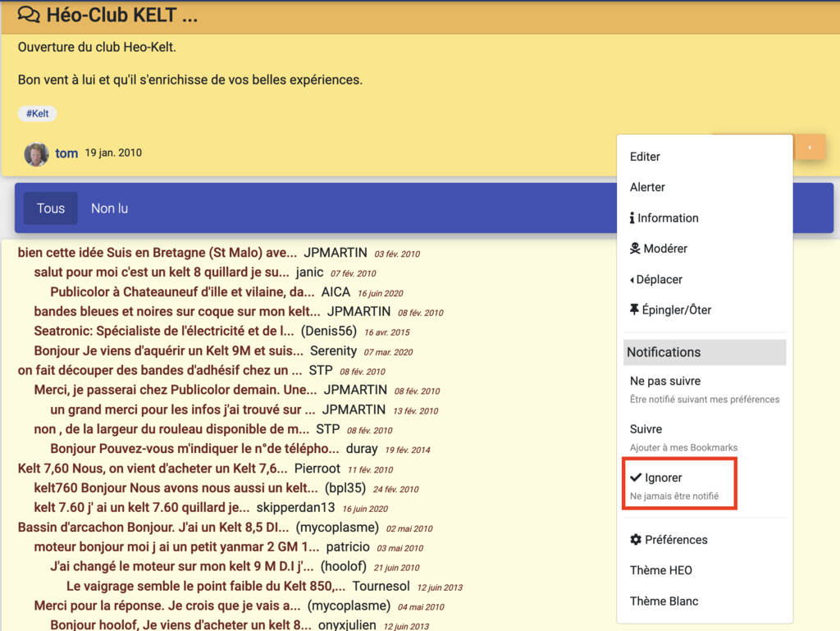The image size is (840, 631).
Task: Open 'Kelt 7,60 Nous, on vient d'acheter' post
Action: [x=152, y=469]
